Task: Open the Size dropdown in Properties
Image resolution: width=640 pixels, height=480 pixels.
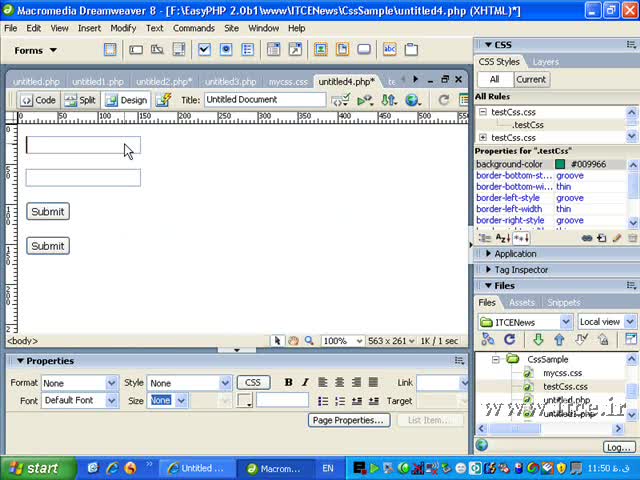Action: (x=181, y=401)
